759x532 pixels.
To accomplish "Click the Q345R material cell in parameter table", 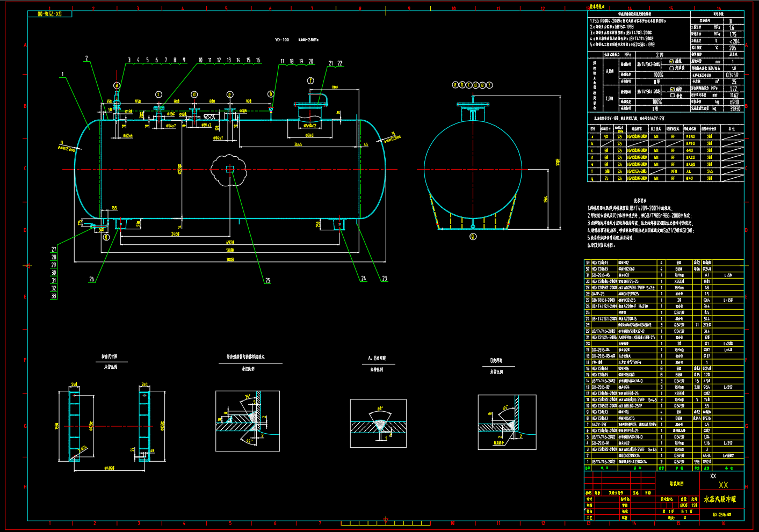I will coord(733,75).
